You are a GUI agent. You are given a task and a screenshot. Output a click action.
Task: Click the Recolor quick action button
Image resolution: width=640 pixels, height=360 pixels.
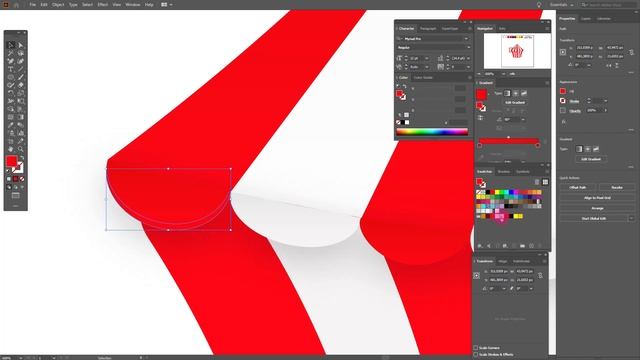coord(617,187)
